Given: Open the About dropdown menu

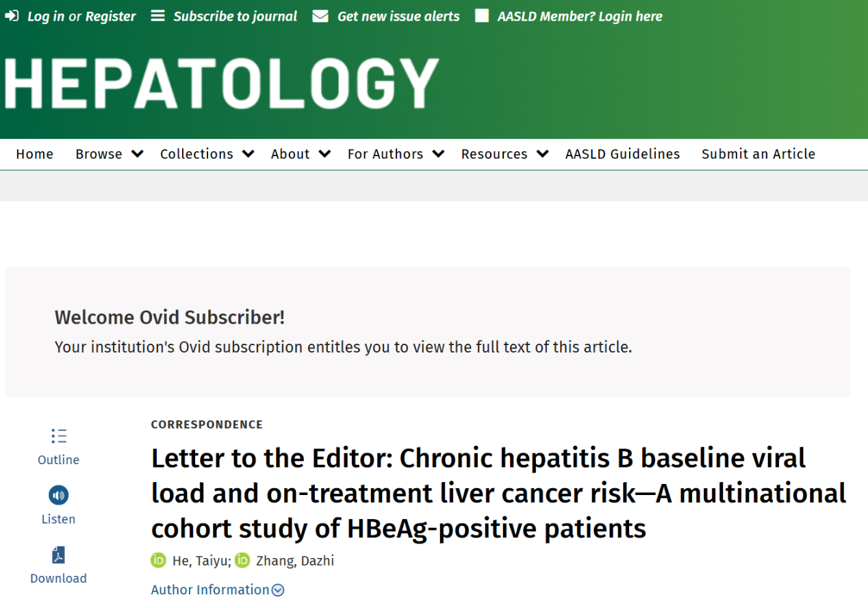Looking at the screenshot, I should (x=301, y=154).
